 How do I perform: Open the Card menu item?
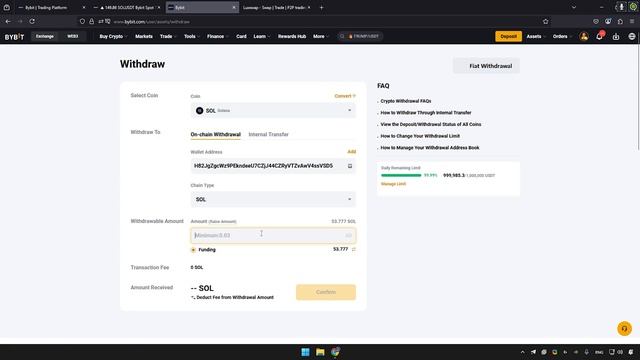point(241,36)
